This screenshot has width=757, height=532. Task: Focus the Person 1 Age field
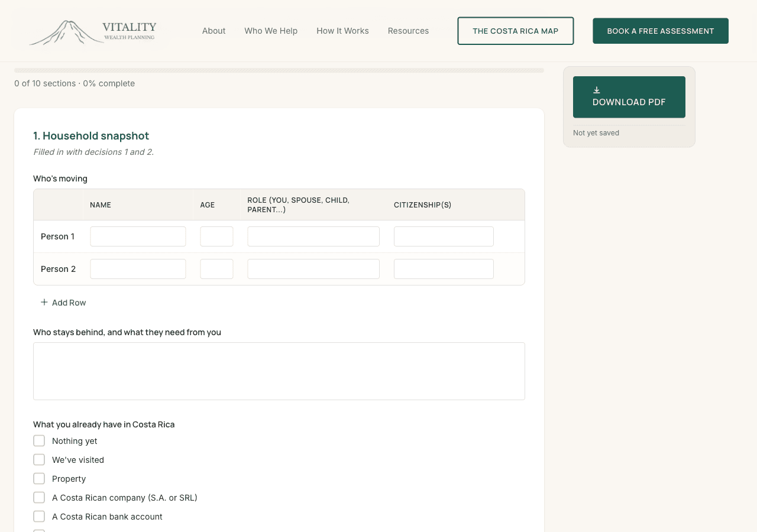pos(216,236)
